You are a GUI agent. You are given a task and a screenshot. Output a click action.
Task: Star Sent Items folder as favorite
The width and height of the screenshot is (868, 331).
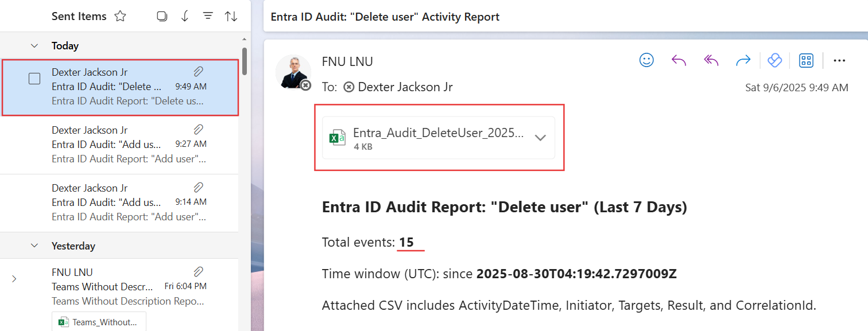click(120, 17)
